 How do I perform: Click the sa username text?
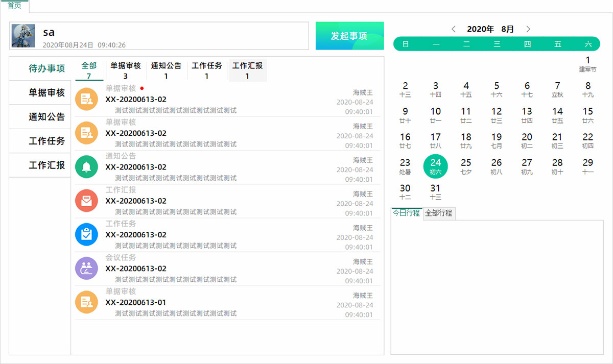[x=49, y=32]
